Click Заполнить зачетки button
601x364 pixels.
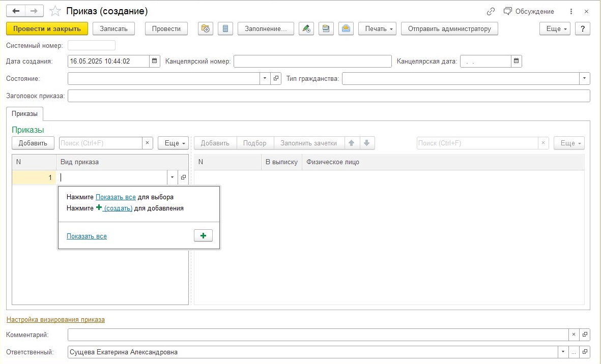(x=308, y=143)
